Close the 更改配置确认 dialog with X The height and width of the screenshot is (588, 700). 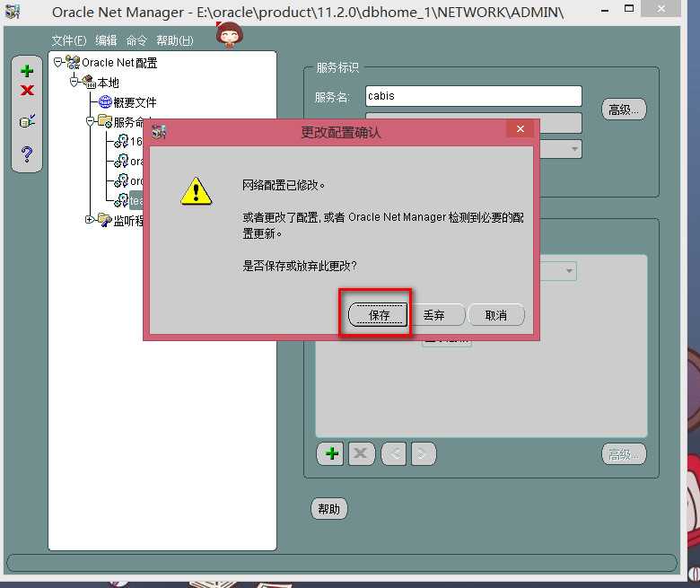[521, 128]
